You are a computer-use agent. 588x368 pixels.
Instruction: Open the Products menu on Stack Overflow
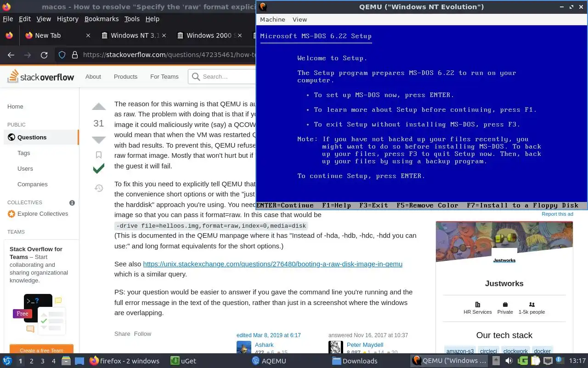coord(125,77)
